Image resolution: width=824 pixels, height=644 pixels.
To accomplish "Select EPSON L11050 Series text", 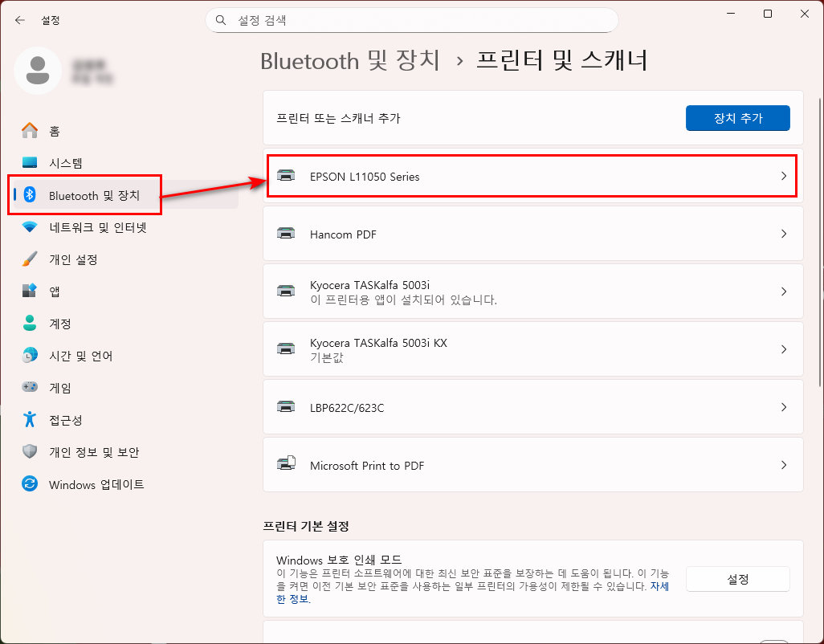I will tap(365, 177).
